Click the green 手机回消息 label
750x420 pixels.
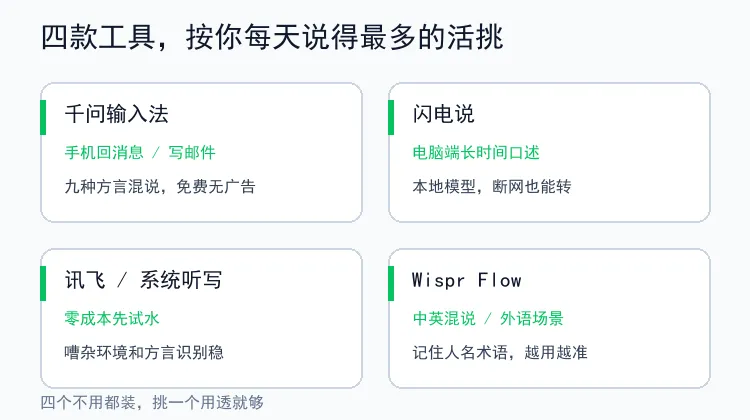coord(104,153)
